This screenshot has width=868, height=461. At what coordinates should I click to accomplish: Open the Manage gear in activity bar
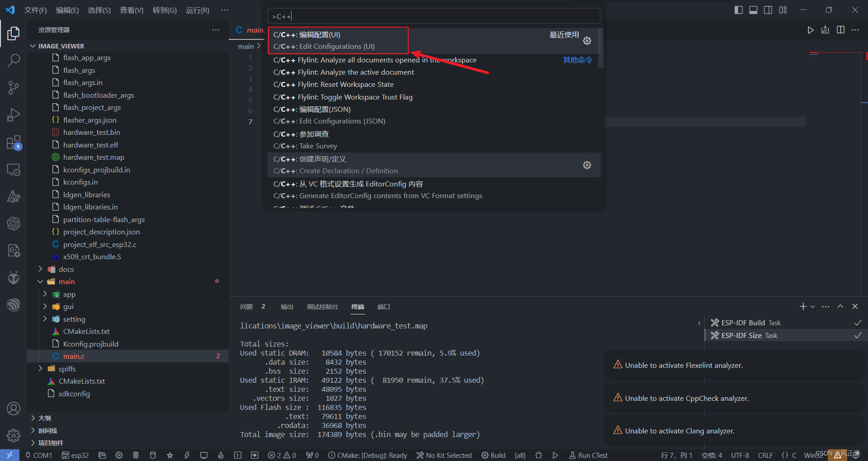pyautogui.click(x=14, y=436)
